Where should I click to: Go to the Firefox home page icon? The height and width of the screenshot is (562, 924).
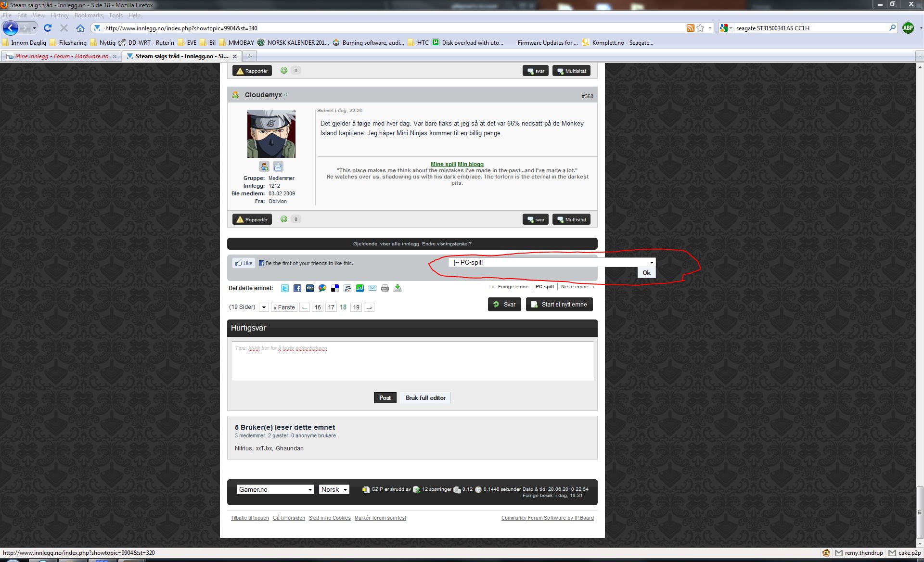80,28
